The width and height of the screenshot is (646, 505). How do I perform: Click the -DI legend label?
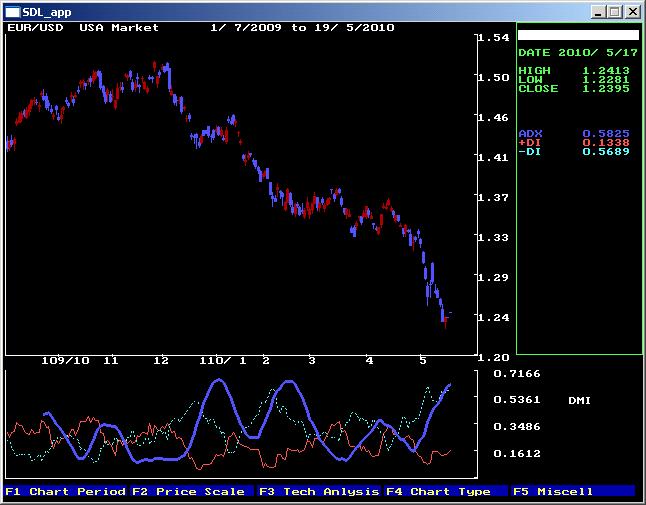529,152
